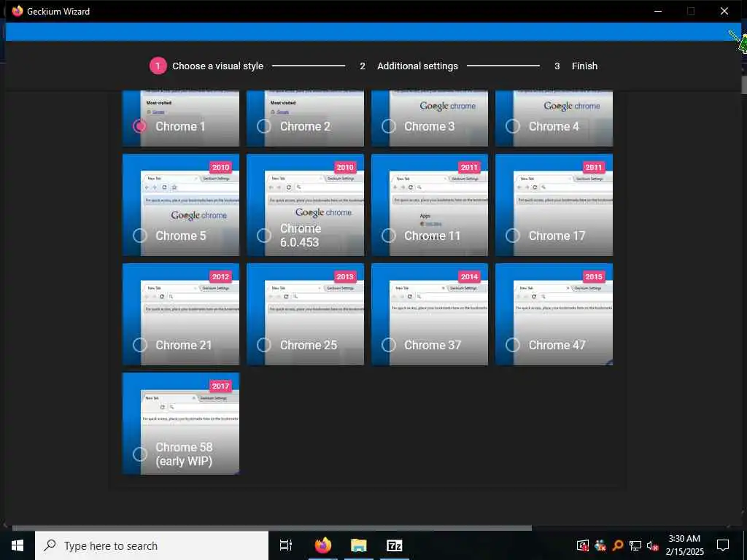Click the vertical scrollbar thumb
Viewport: 747px width, 560px height.
coord(743,85)
